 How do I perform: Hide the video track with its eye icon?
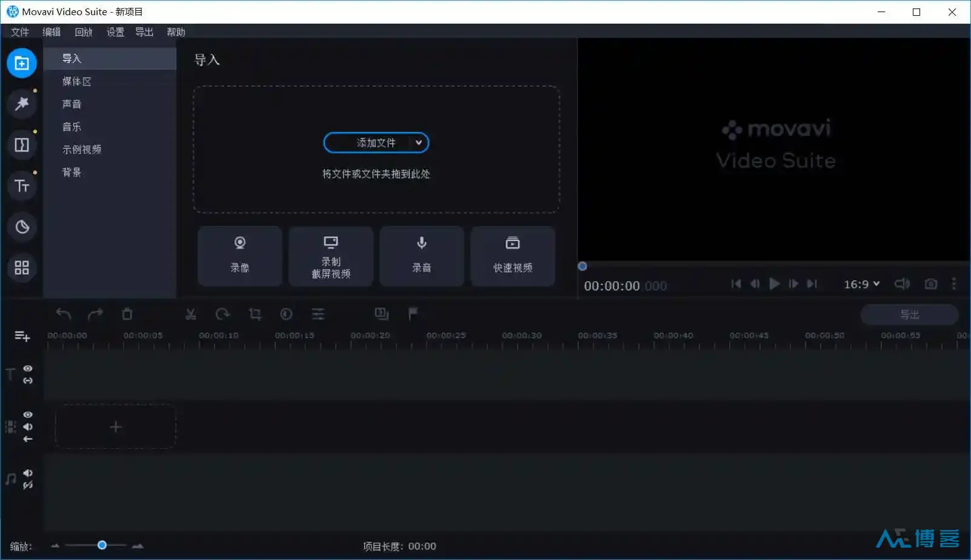27,415
